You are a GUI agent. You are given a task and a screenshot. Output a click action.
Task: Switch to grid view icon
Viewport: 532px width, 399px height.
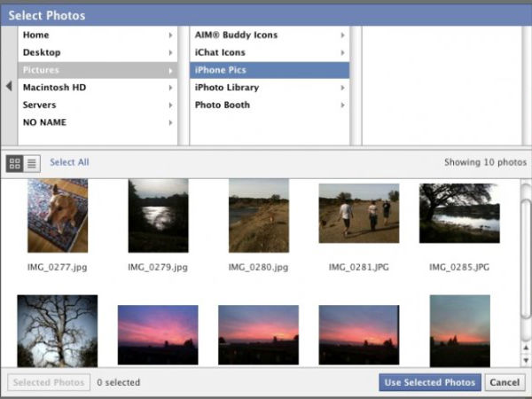pyautogui.click(x=15, y=163)
